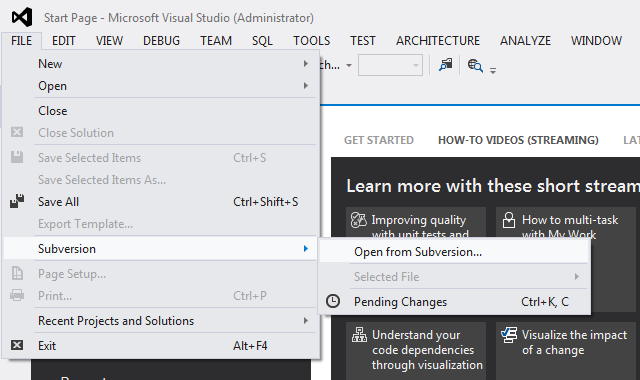
Task: Select Pending Changes in Subversion submenu
Action: point(454,302)
